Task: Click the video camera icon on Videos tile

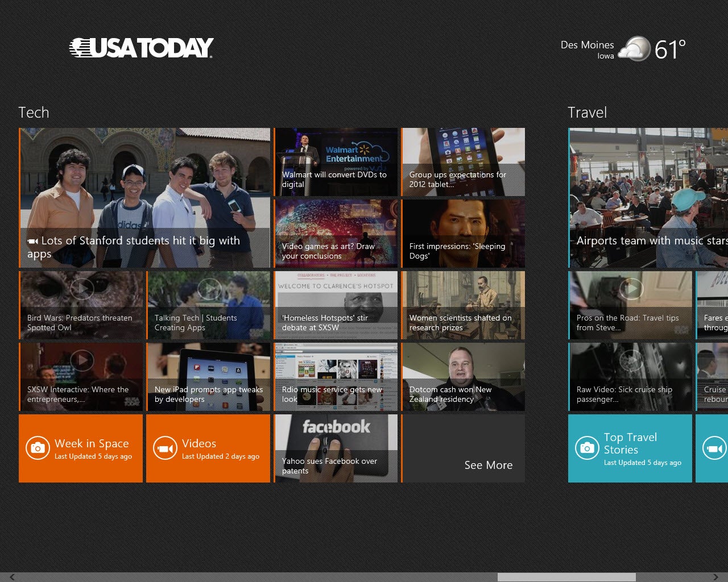Action: pyautogui.click(x=165, y=448)
